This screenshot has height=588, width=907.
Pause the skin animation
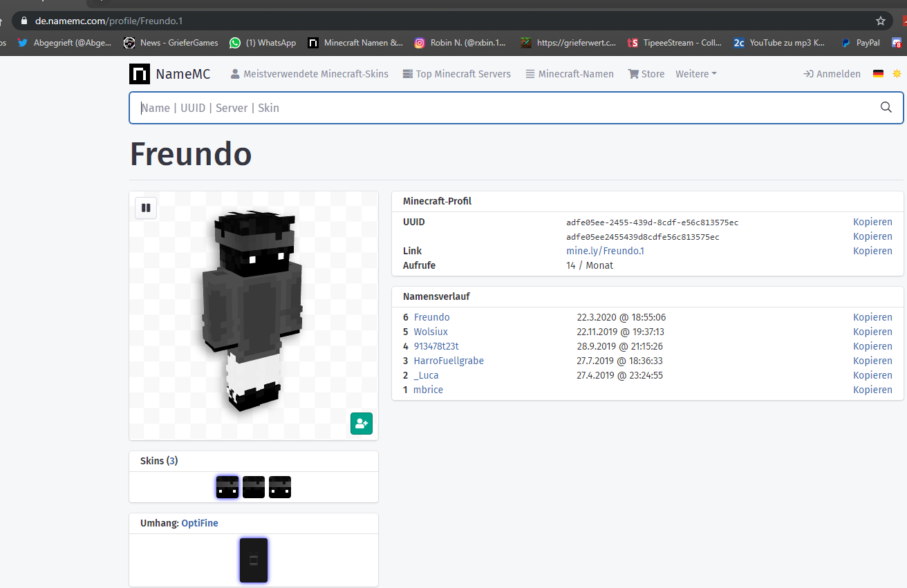click(146, 208)
